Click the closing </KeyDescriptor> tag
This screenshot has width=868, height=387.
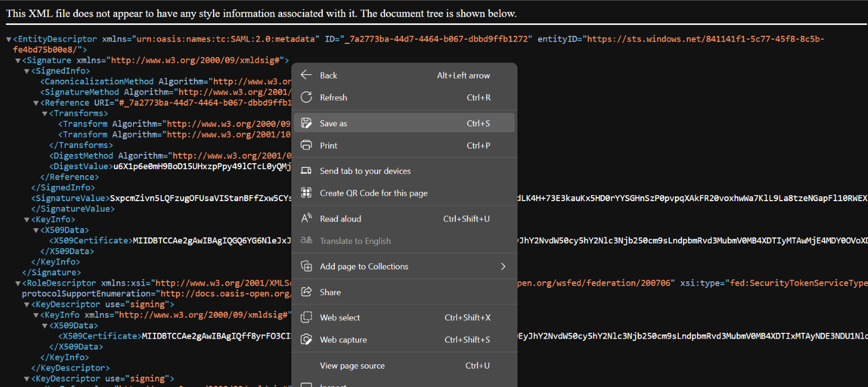pyautogui.click(x=71, y=368)
